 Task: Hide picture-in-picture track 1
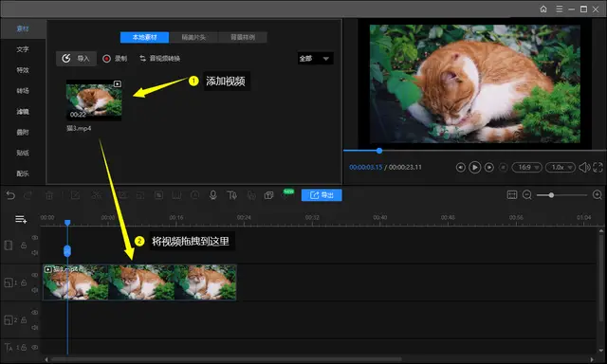pyautogui.click(x=35, y=275)
